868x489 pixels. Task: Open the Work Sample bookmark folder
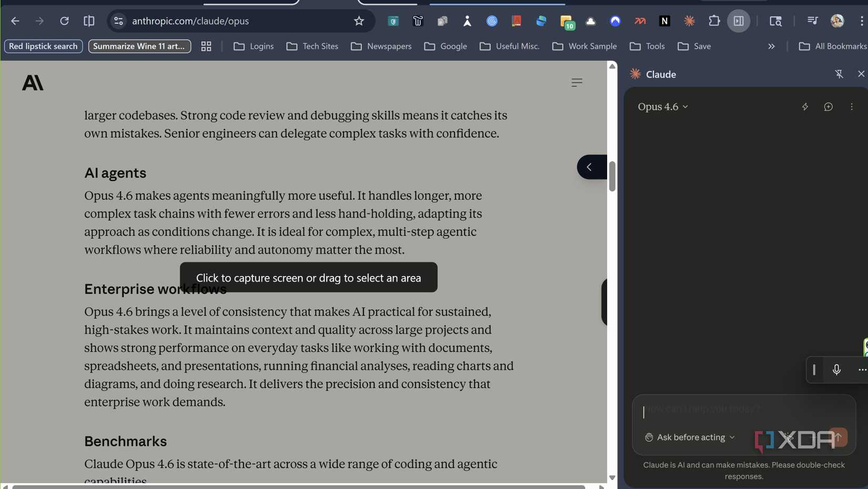coord(584,46)
